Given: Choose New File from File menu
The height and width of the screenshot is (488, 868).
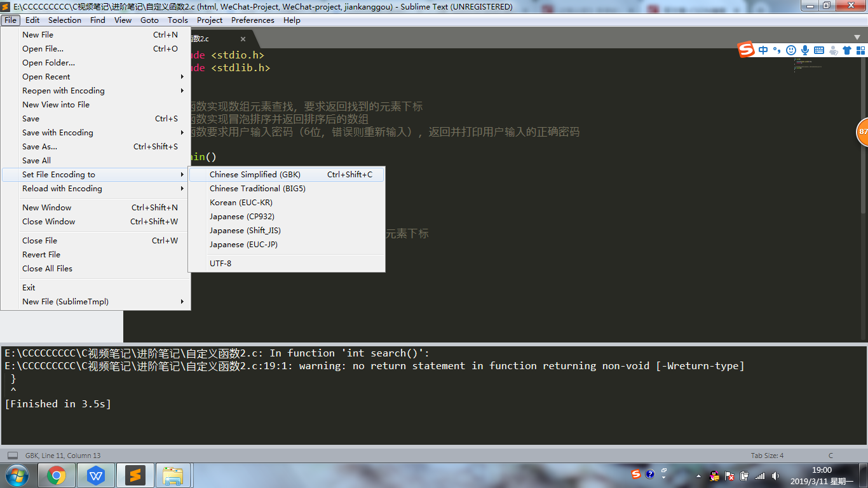Looking at the screenshot, I should pos(95,34).
